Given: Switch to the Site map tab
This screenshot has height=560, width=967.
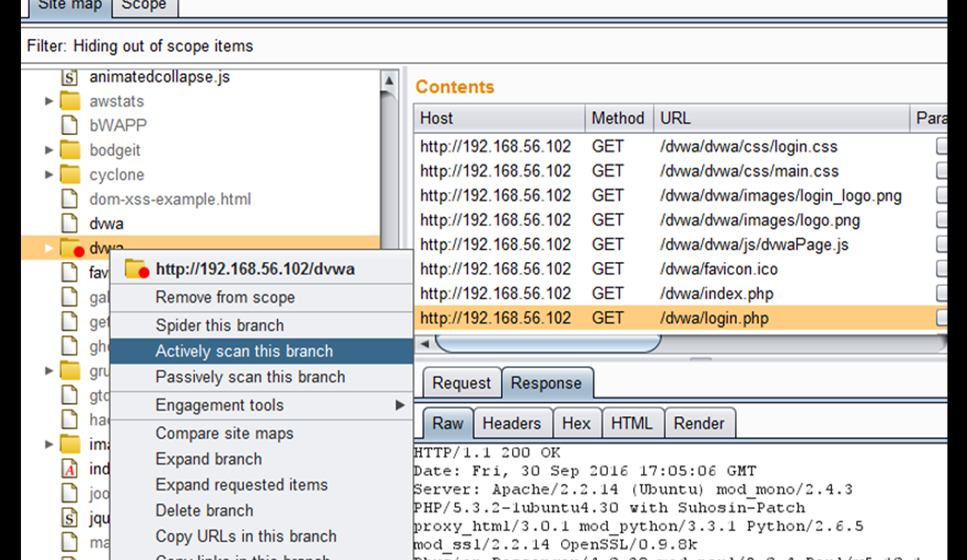Looking at the screenshot, I should 71,6.
